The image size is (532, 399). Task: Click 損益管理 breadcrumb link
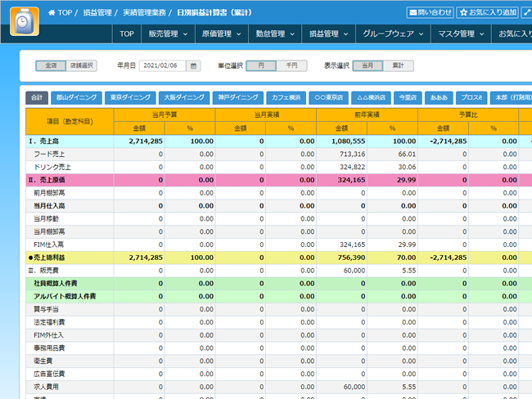click(99, 13)
